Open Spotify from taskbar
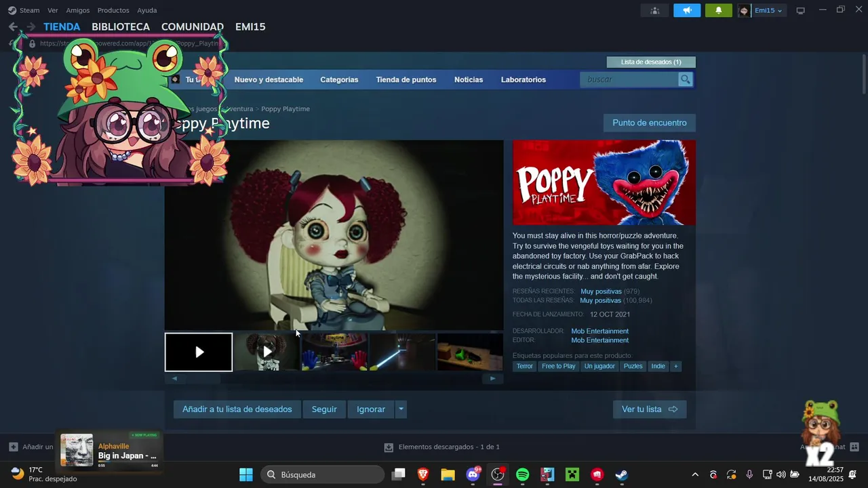The image size is (868, 488). [523, 474]
